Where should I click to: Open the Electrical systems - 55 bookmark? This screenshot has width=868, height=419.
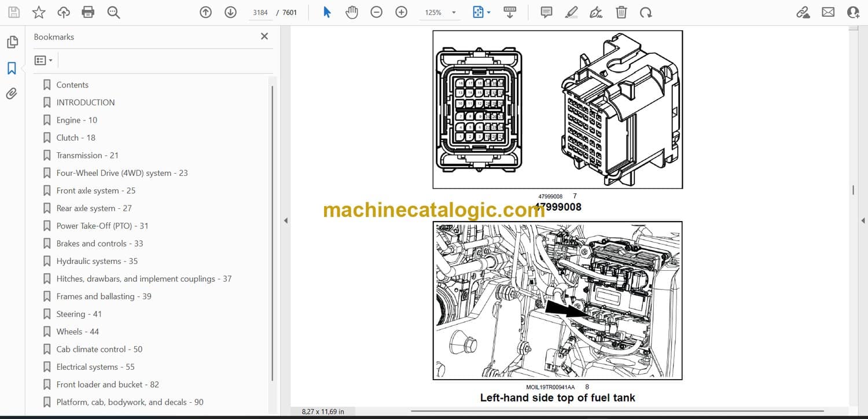[95, 367]
